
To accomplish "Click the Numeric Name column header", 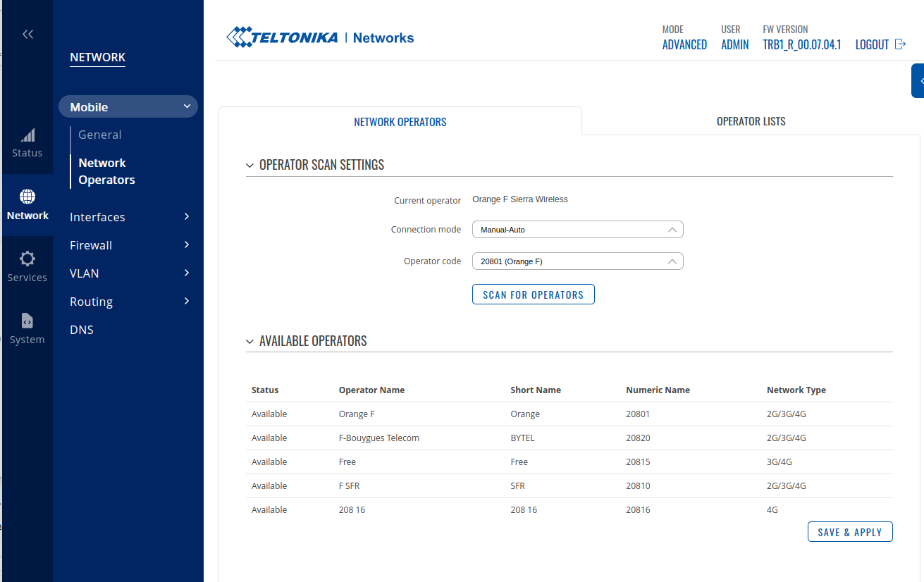I will tap(658, 390).
